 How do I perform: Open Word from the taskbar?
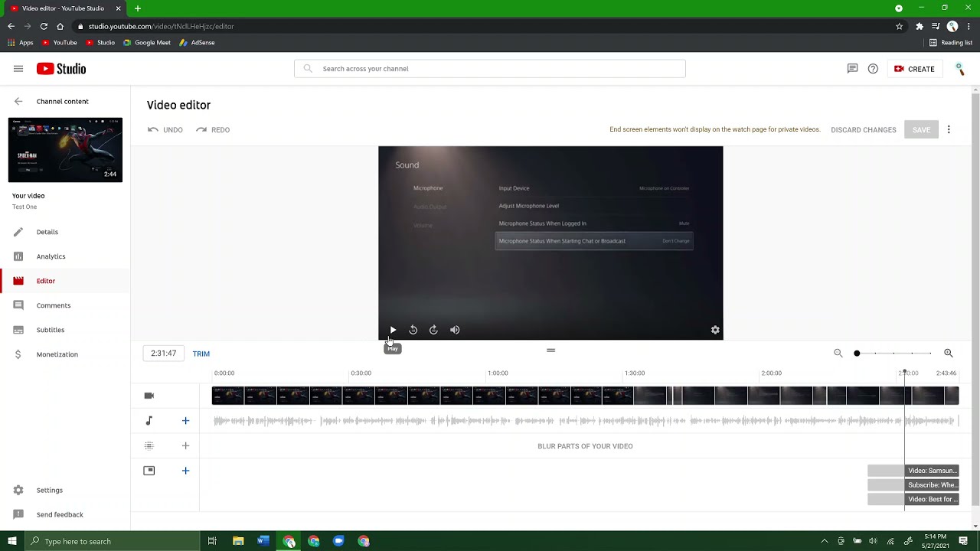tap(263, 541)
